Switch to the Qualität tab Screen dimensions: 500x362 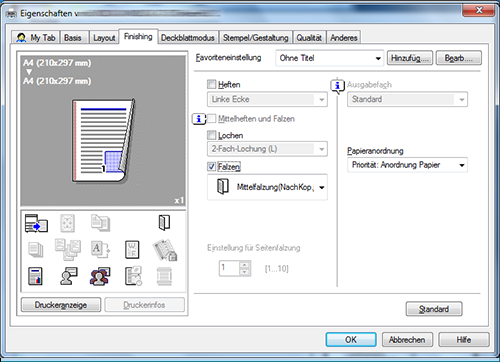pos(309,38)
